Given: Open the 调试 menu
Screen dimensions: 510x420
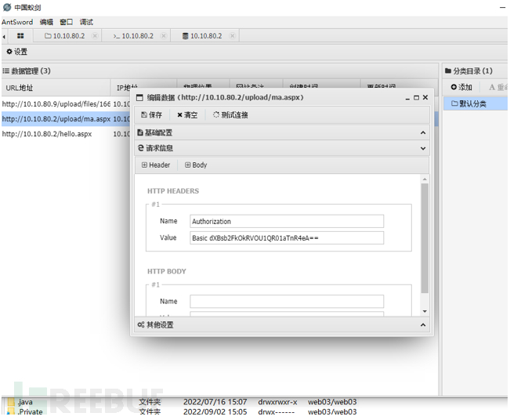Looking at the screenshot, I should coord(86,22).
